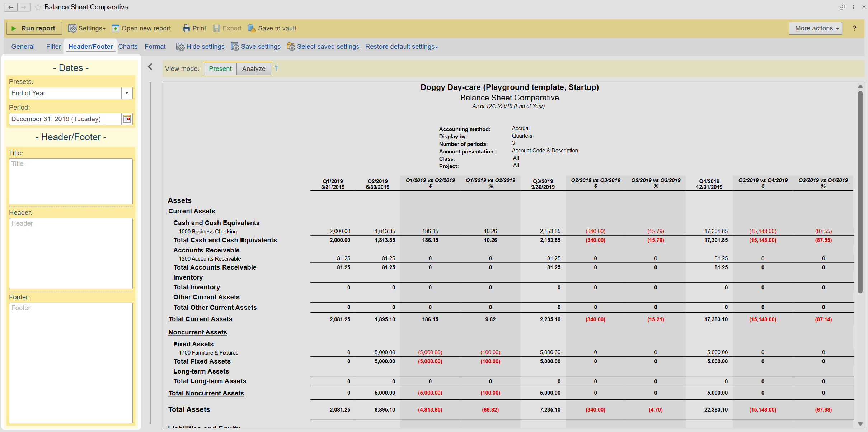Click the back arrow navigation button
868x432 pixels.
tap(11, 7)
